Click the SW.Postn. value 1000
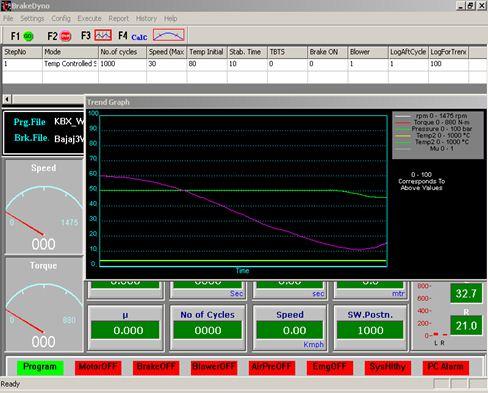This screenshot has width=488, height=393. (370, 330)
